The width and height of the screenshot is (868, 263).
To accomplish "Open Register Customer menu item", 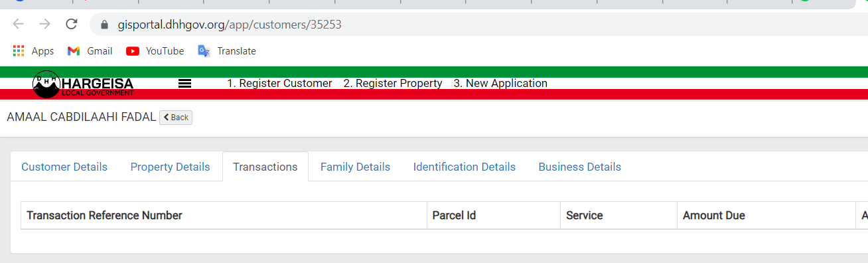I will [279, 84].
